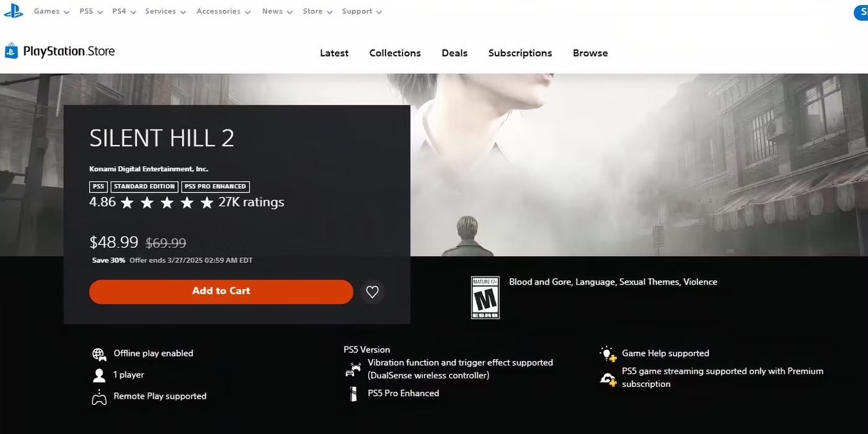The image size is (868, 434).
Task: Click the PS5 PRO ENHANCED tag
Action: click(x=216, y=187)
